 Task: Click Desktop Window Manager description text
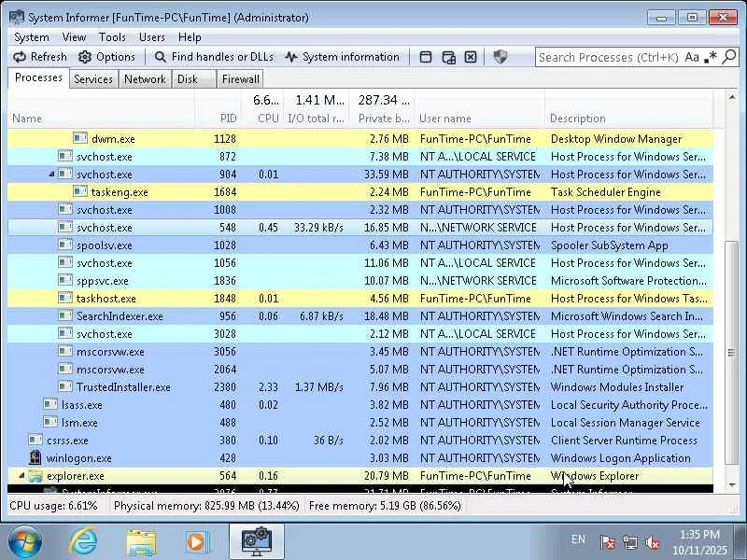616,138
